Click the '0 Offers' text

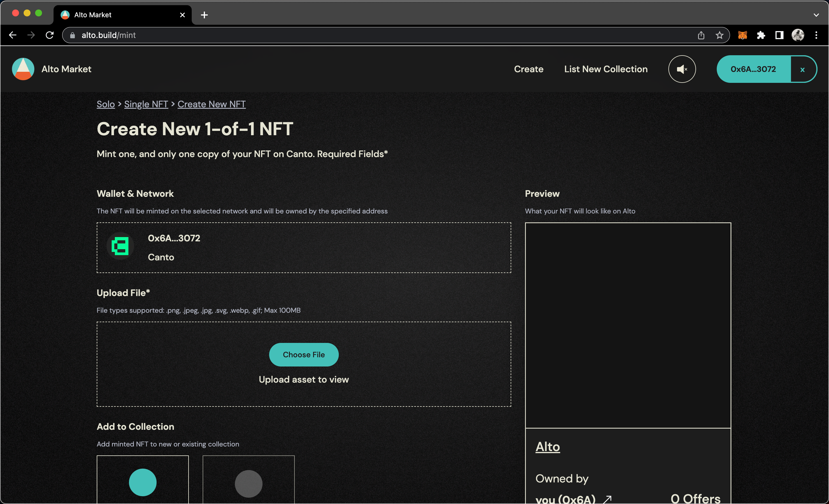tap(695, 499)
